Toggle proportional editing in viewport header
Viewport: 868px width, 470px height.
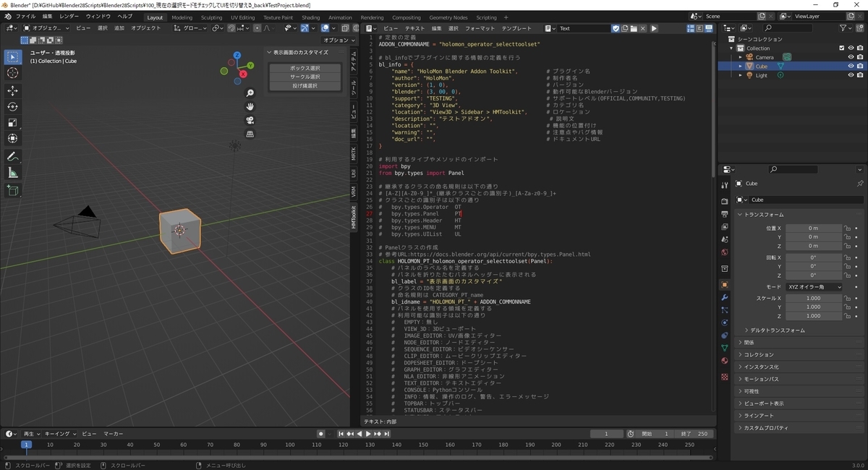pos(257,28)
